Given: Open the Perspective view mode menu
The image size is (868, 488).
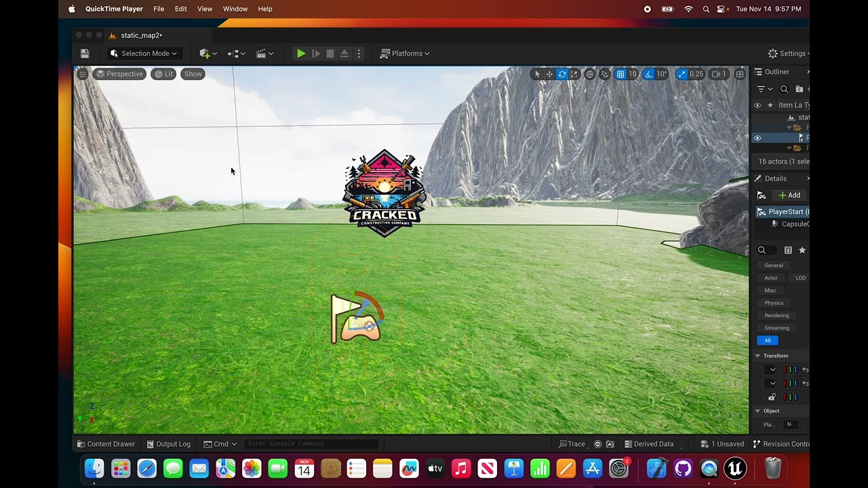Looking at the screenshot, I should 119,74.
